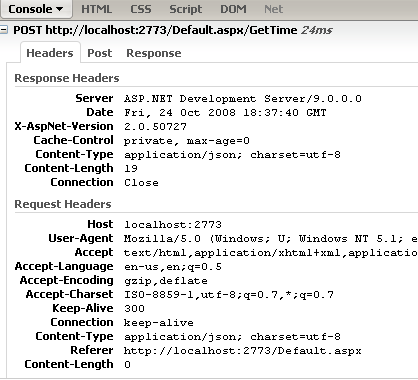Open the Script panel tab
This screenshot has height=380, width=418.
[x=186, y=9]
